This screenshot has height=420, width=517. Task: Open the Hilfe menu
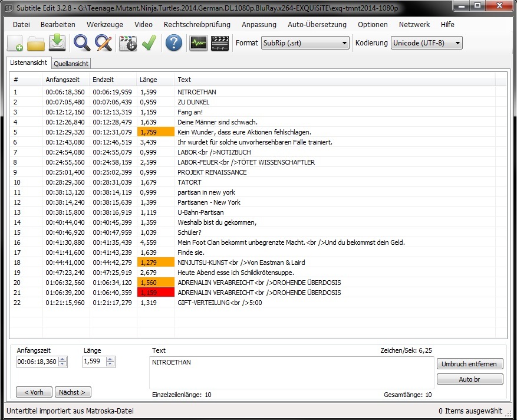tap(447, 24)
